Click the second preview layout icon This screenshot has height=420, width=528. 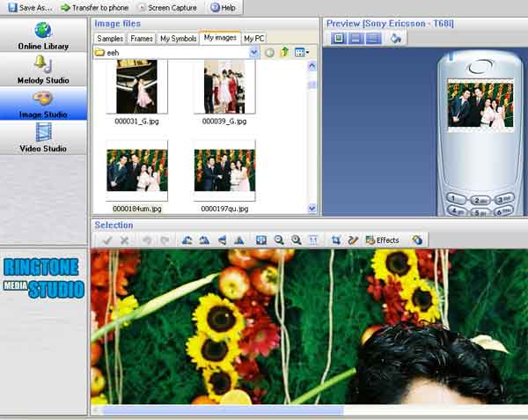coord(356,38)
